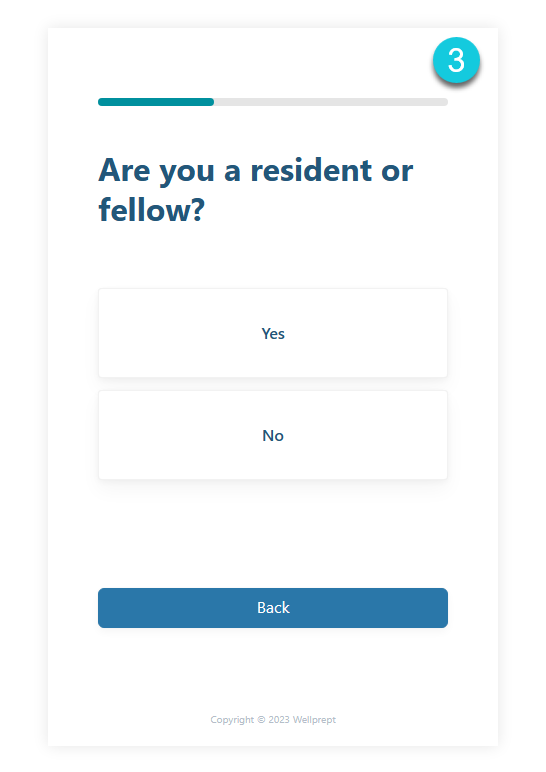Viewport: 546px width, 772px height.
Task: Click the word 'Copyright' in footer
Action: [x=232, y=719]
